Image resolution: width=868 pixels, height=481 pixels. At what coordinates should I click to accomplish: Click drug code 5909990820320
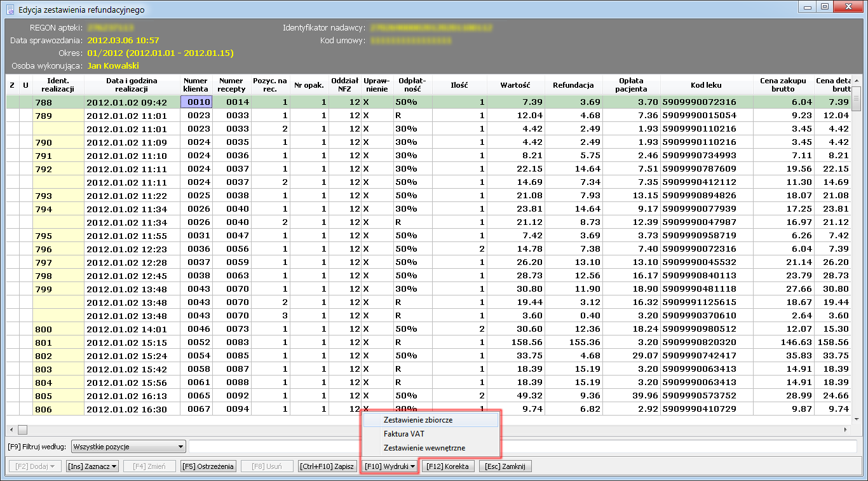point(707,342)
